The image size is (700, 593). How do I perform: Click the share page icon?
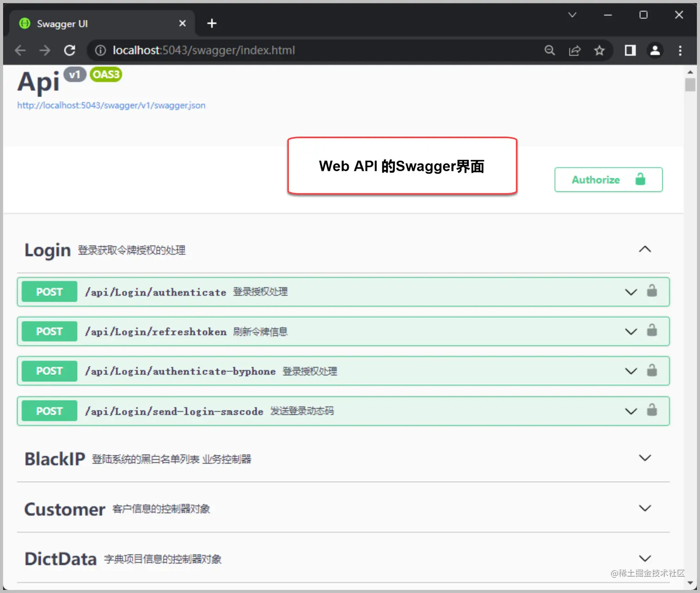pos(575,50)
